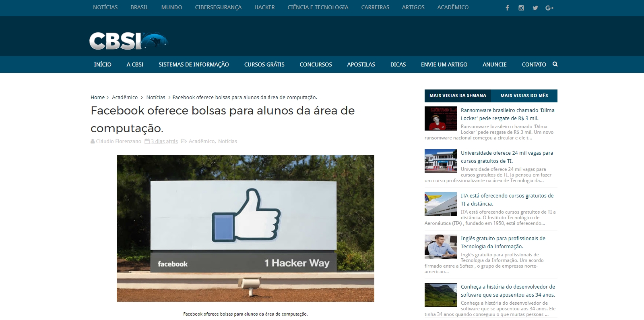Open Acadêmico category below the title

(202, 141)
